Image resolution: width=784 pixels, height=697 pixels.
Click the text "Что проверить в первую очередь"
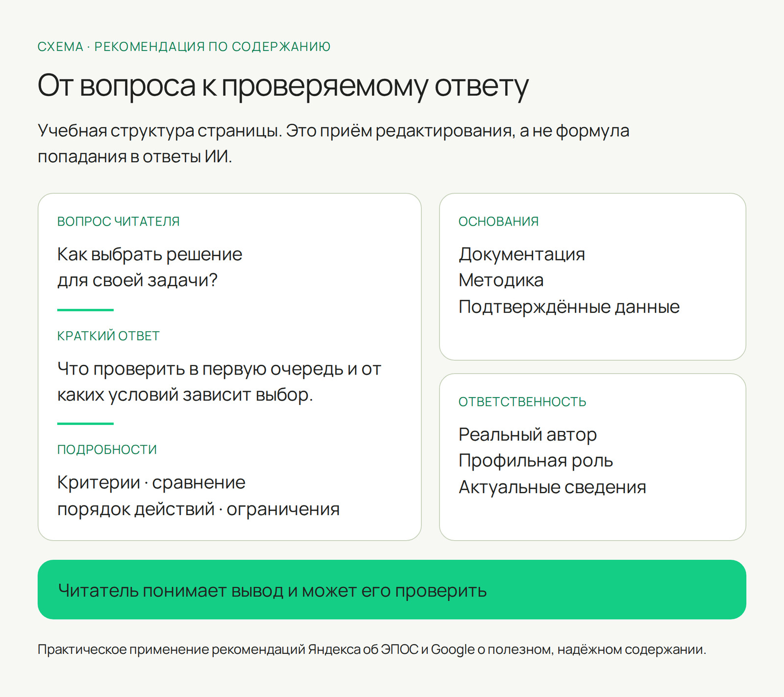coord(200,369)
